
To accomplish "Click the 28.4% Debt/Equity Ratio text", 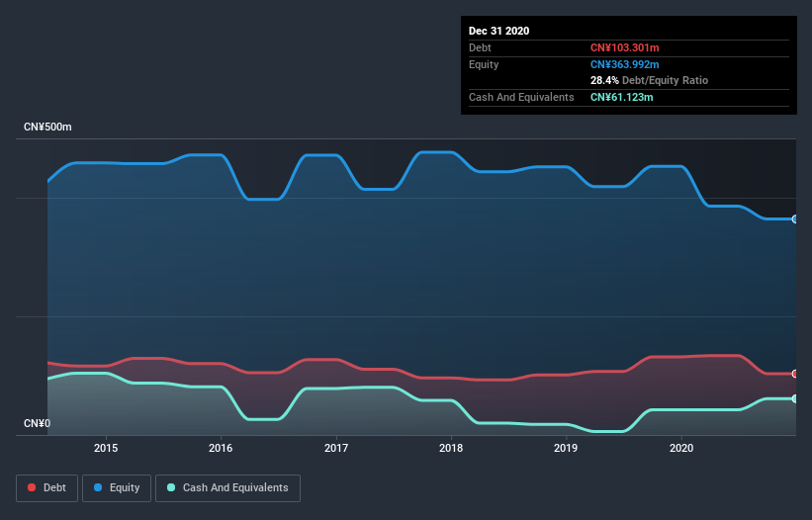I will (649, 80).
